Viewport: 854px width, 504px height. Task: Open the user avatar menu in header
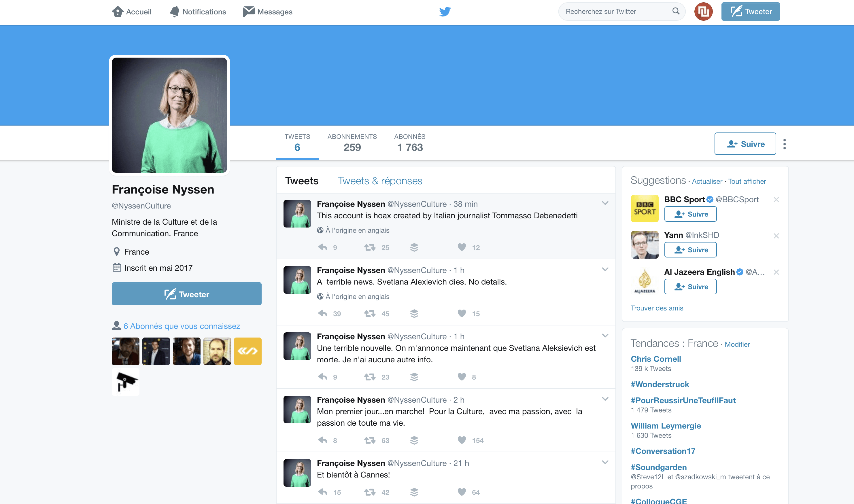coord(703,12)
